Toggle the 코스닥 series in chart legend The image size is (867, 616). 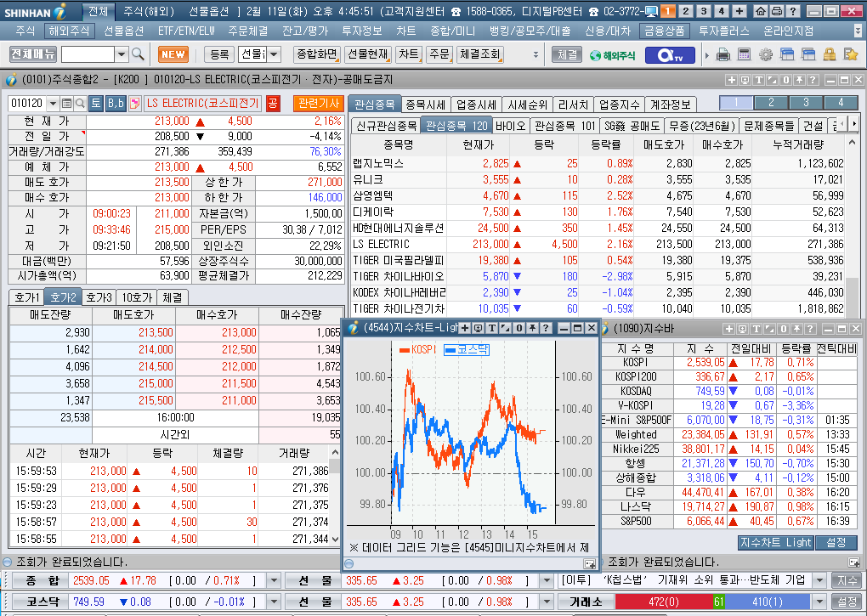[x=467, y=350]
